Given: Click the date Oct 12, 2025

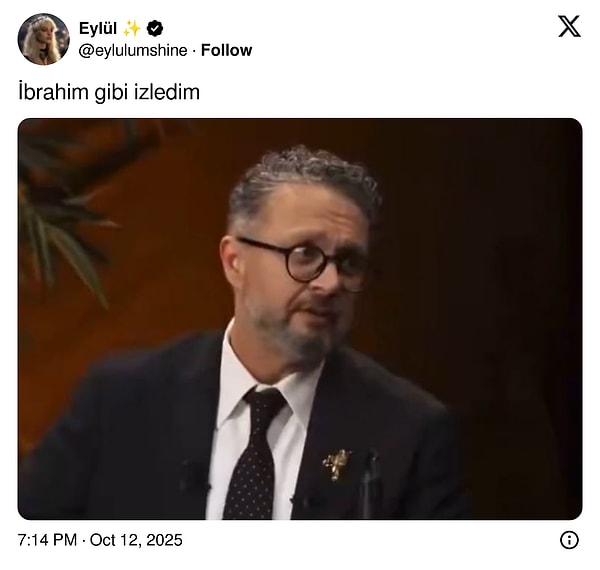Looking at the screenshot, I should pyautogui.click(x=136, y=540).
